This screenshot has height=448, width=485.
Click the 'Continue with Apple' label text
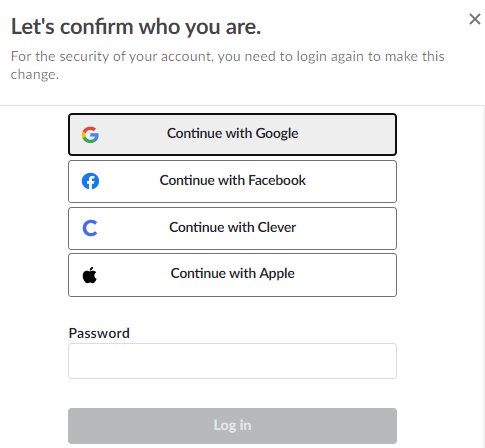pos(233,274)
